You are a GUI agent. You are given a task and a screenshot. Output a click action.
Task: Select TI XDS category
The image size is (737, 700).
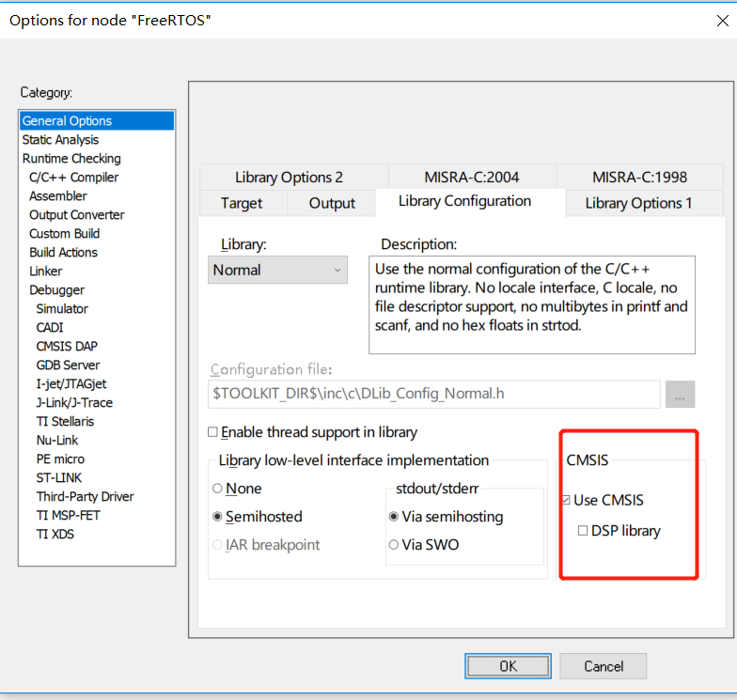(55, 534)
